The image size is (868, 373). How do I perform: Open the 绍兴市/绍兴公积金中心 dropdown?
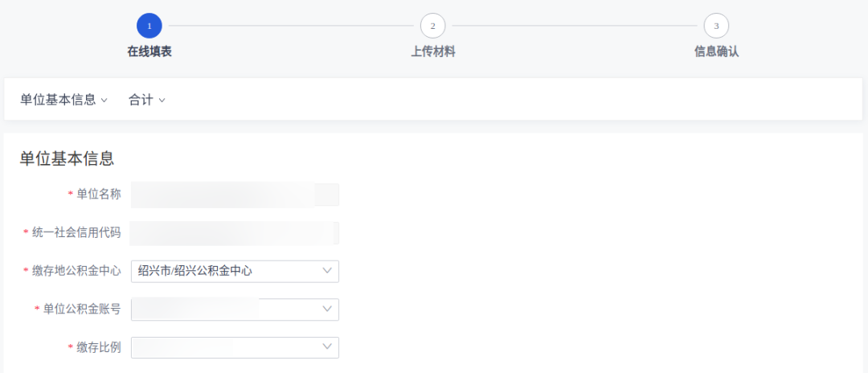(235, 271)
